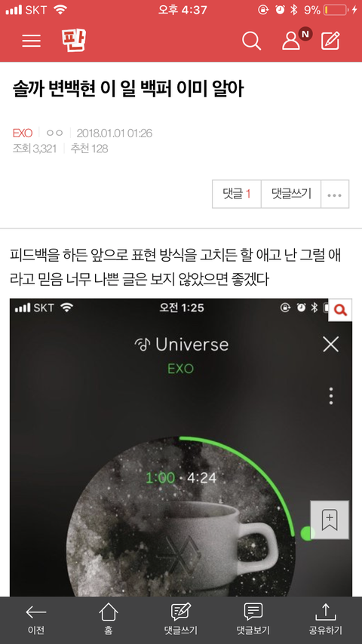Viewport: 362px width, 644px height.
Task: Tap 댓글보기 in the bottom bar
Action: click(x=253, y=619)
